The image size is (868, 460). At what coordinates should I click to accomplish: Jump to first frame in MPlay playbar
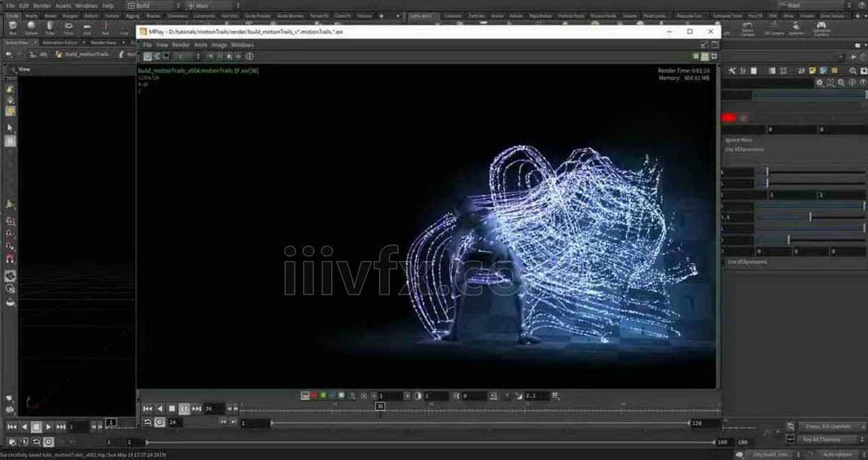pyautogui.click(x=147, y=408)
